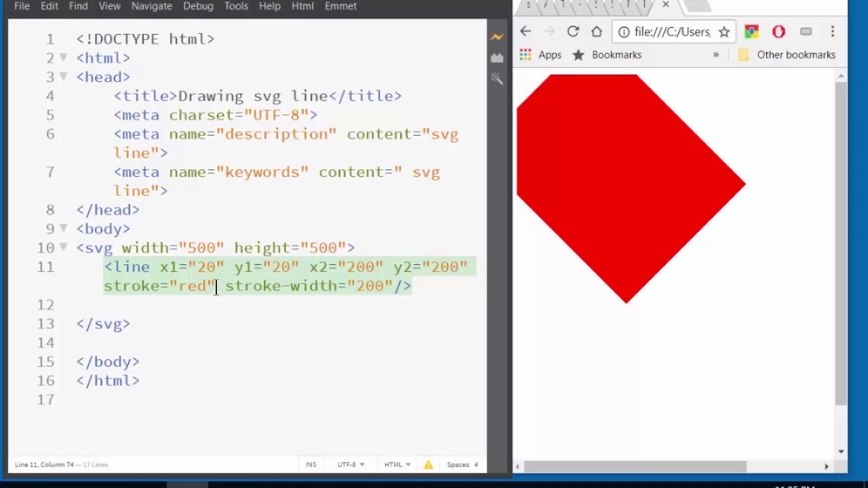Open the HTML language mode dropdown

[x=397, y=465]
